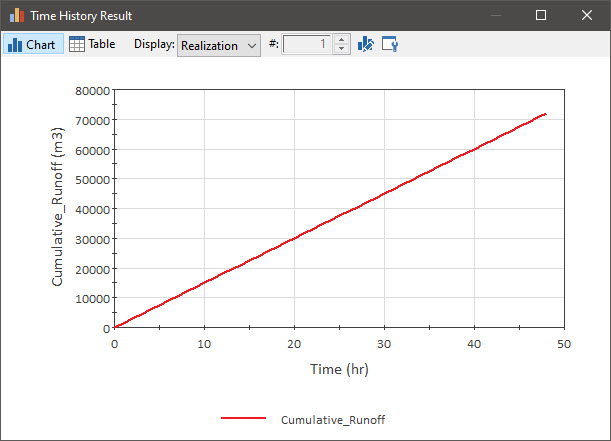Switch to the Table view

click(92, 44)
